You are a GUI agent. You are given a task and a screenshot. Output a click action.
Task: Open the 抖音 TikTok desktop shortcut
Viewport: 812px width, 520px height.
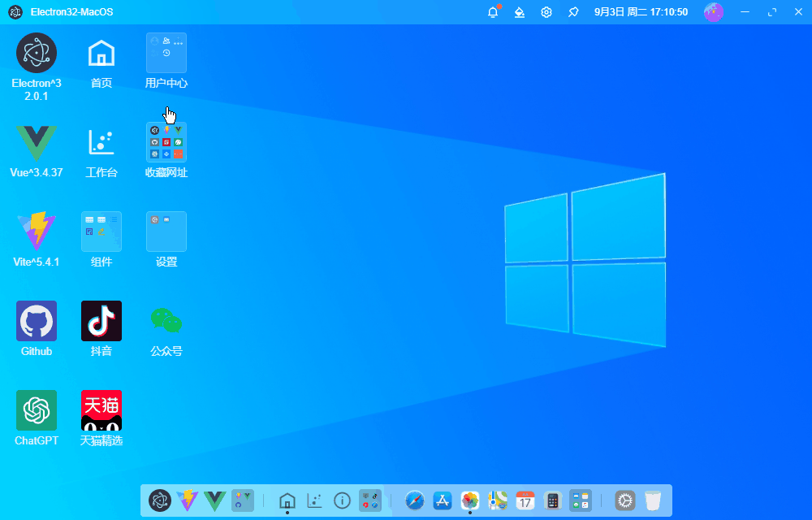101,321
